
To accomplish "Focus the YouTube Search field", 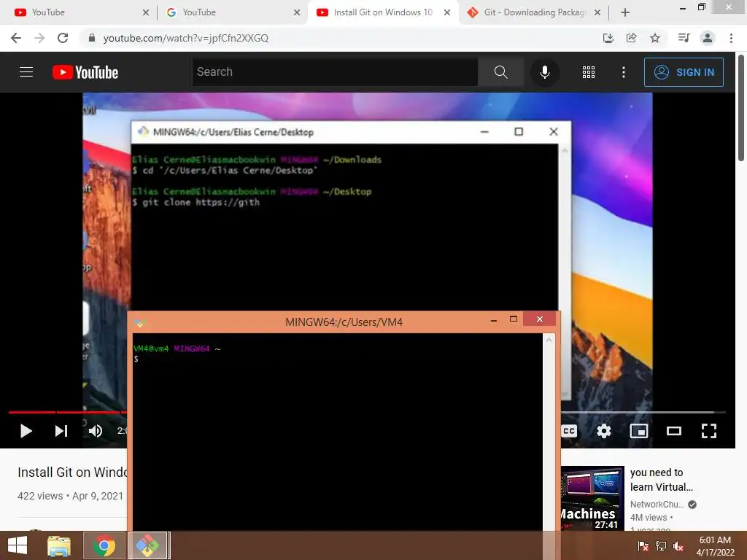I will [x=336, y=72].
